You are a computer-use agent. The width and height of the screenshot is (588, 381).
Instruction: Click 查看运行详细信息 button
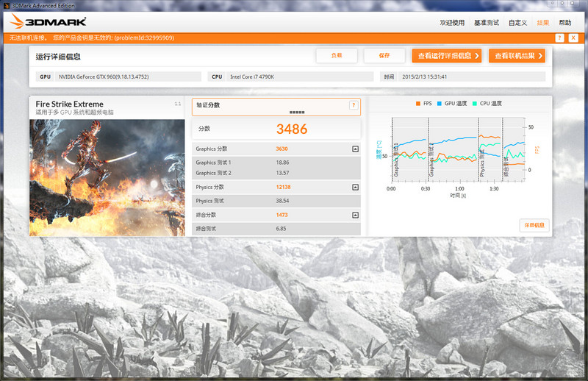tap(447, 56)
